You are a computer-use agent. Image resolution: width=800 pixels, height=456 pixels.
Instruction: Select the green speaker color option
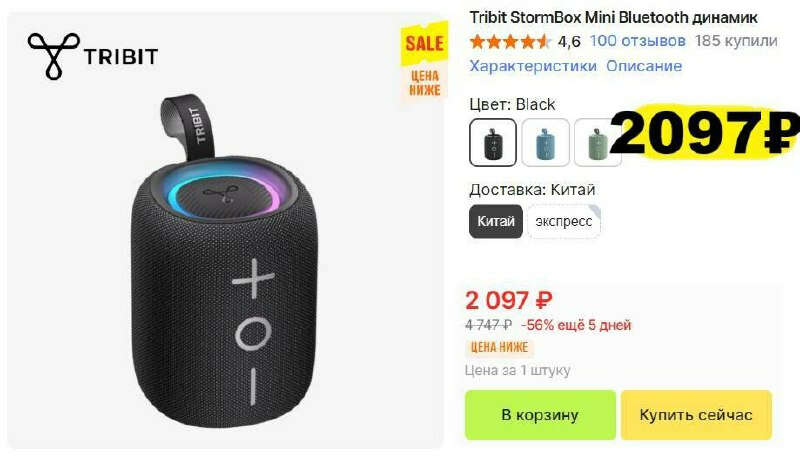point(597,142)
